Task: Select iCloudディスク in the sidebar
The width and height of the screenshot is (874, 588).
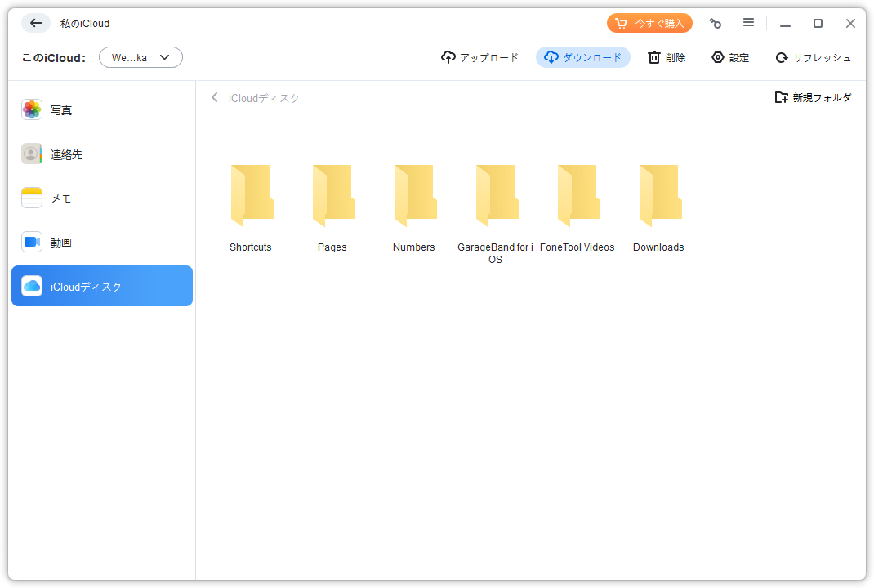Action: pyautogui.click(x=102, y=287)
